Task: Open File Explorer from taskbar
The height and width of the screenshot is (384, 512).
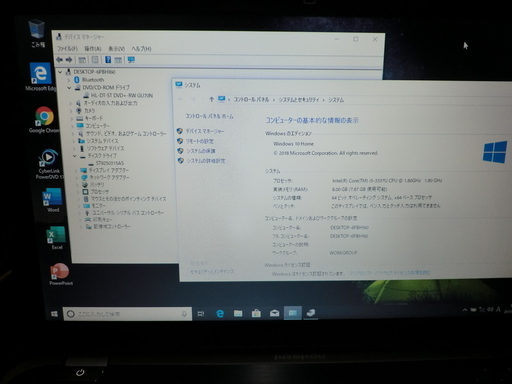Action: (x=238, y=313)
